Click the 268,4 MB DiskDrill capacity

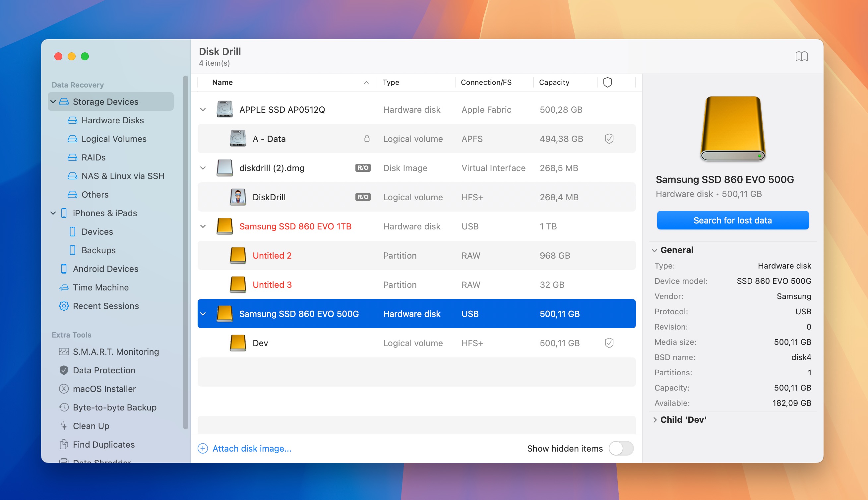tap(559, 197)
